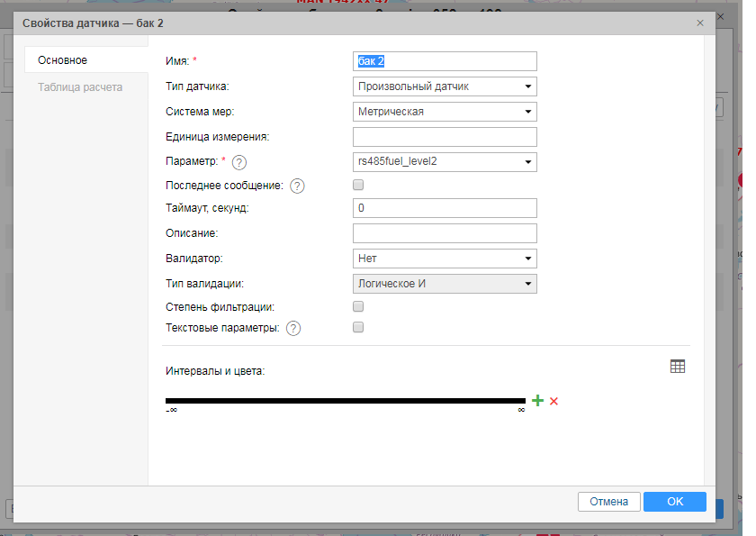Enable the Последнее сообщение checkbox
Image resolution: width=756 pixels, height=536 pixels.
coord(358,185)
